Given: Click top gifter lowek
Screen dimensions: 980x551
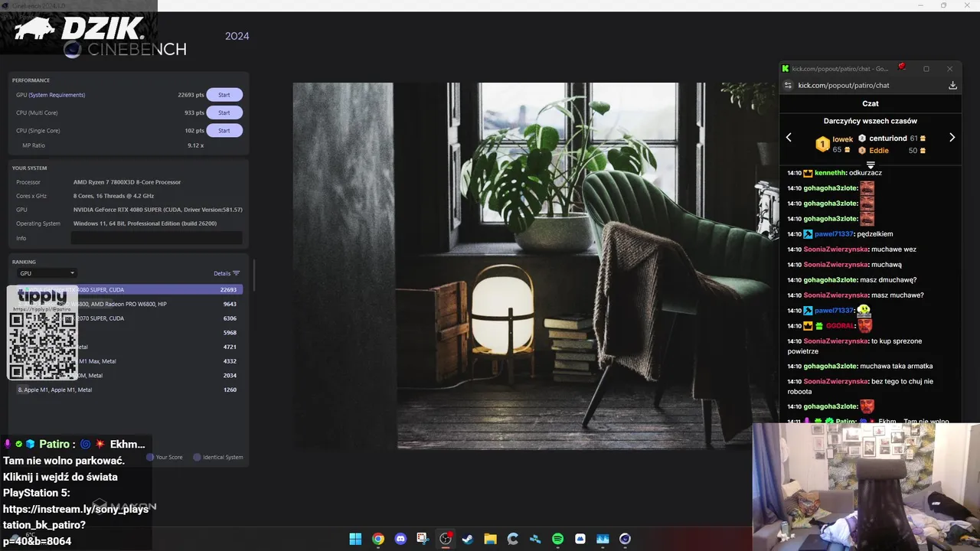Looking at the screenshot, I should [x=842, y=139].
